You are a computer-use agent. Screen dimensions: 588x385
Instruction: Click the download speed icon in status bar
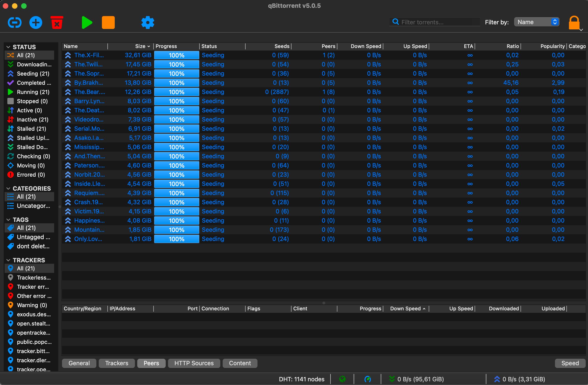392,379
